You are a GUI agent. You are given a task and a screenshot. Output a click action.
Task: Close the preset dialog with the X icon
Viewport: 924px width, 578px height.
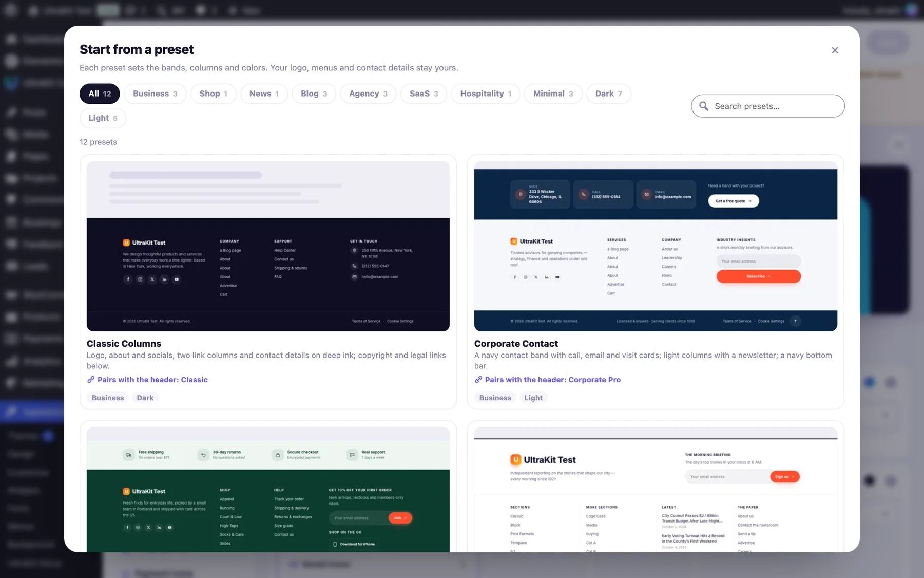(x=835, y=50)
